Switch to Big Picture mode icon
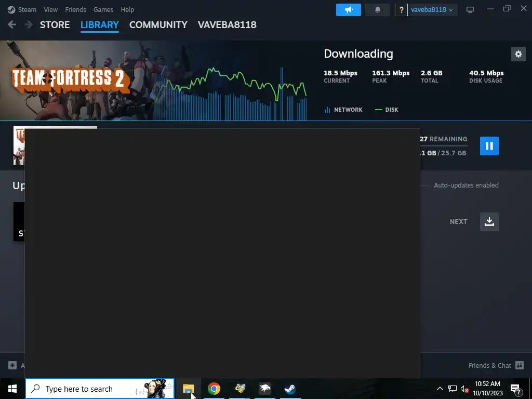Viewport: 532px width, 399px height. (470, 10)
